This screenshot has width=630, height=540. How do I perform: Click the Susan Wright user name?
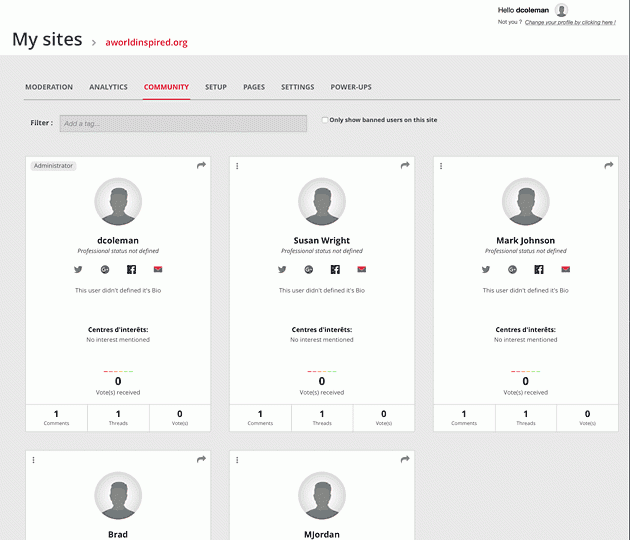(x=322, y=240)
